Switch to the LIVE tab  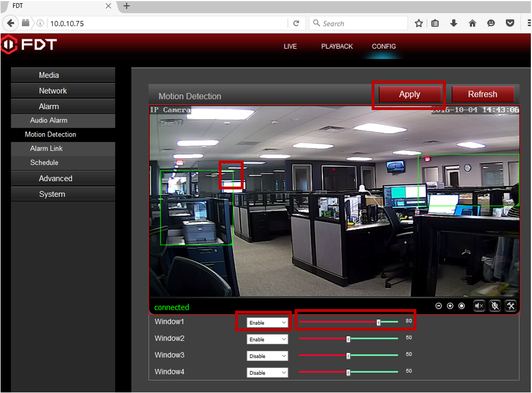point(290,47)
